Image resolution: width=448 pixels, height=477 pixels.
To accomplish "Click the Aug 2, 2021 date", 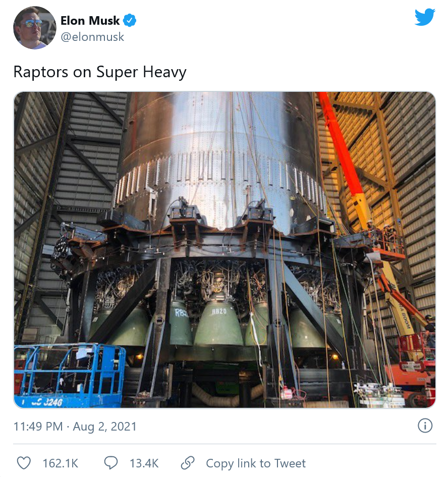I will (104, 426).
